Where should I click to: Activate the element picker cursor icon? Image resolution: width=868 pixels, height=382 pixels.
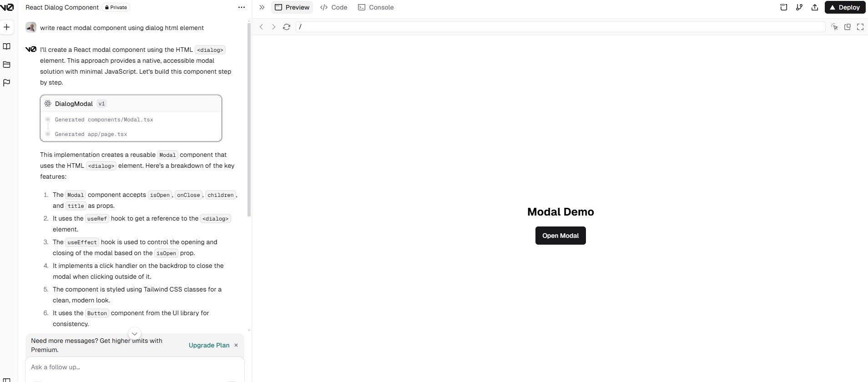(x=834, y=27)
